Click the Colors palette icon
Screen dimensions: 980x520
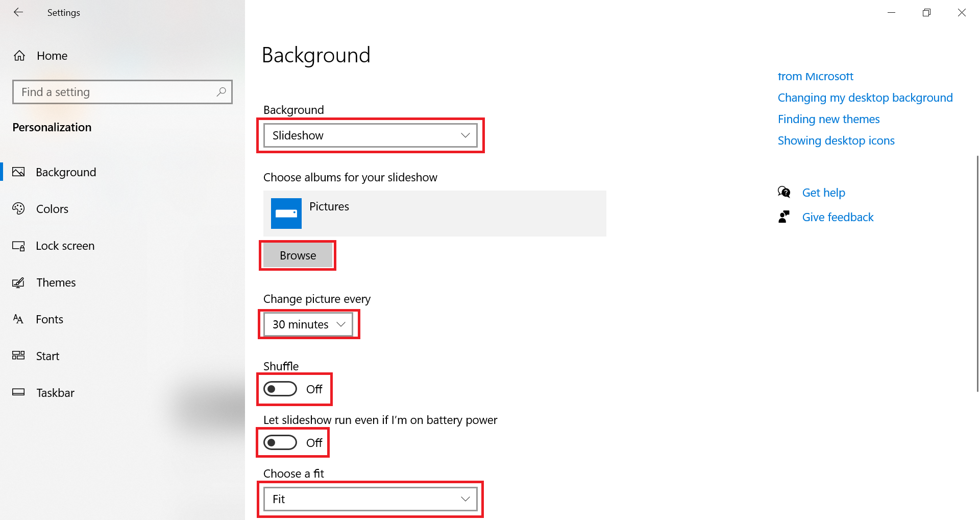pos(18,208)
